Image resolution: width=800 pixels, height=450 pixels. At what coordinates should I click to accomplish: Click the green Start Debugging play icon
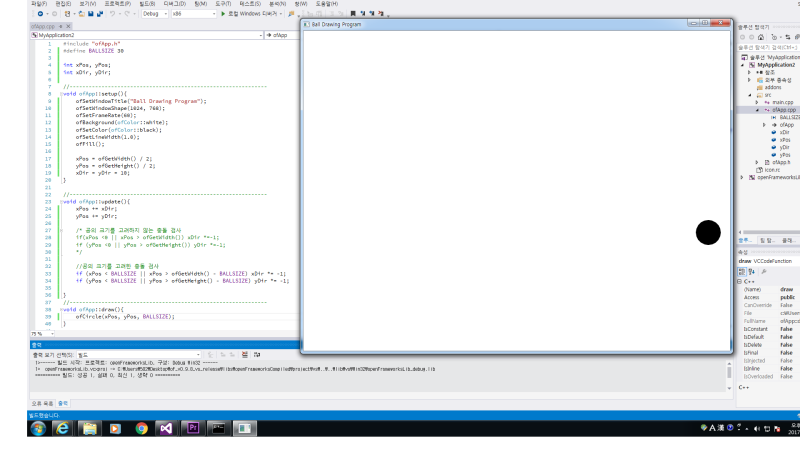pos(222,14)
